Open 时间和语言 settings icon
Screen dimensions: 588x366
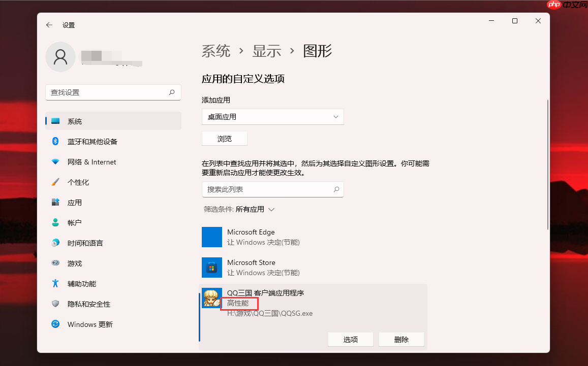tap(56, 243)
